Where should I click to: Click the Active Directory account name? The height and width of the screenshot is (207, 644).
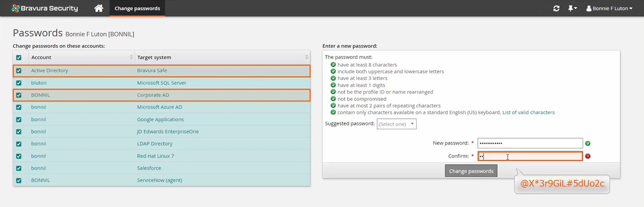click(50, 70)
